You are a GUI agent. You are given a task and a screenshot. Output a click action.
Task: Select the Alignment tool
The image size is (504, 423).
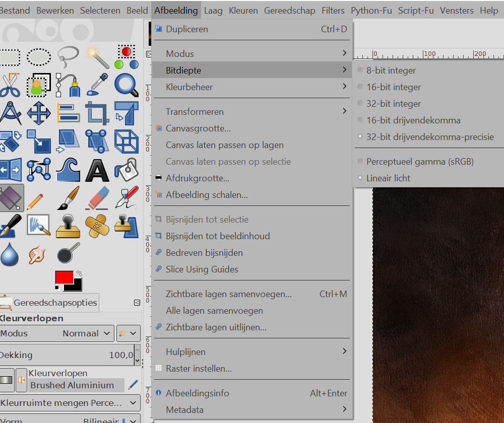tap(68, 113)
